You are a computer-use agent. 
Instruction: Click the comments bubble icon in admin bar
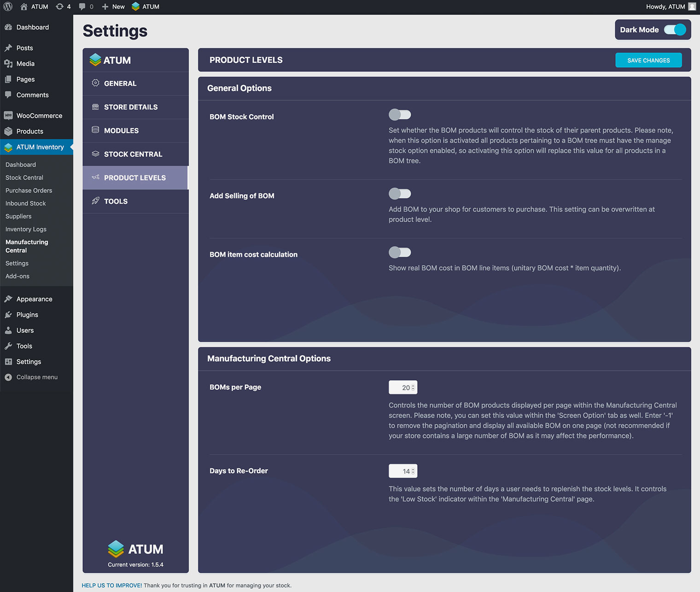click(82, 7)
